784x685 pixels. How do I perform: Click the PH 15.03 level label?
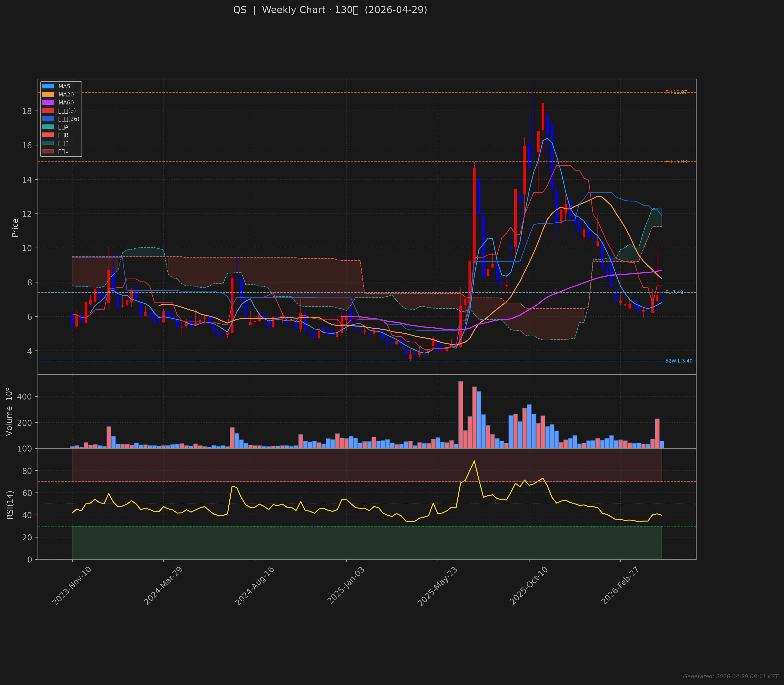click(x=676, y=162)
